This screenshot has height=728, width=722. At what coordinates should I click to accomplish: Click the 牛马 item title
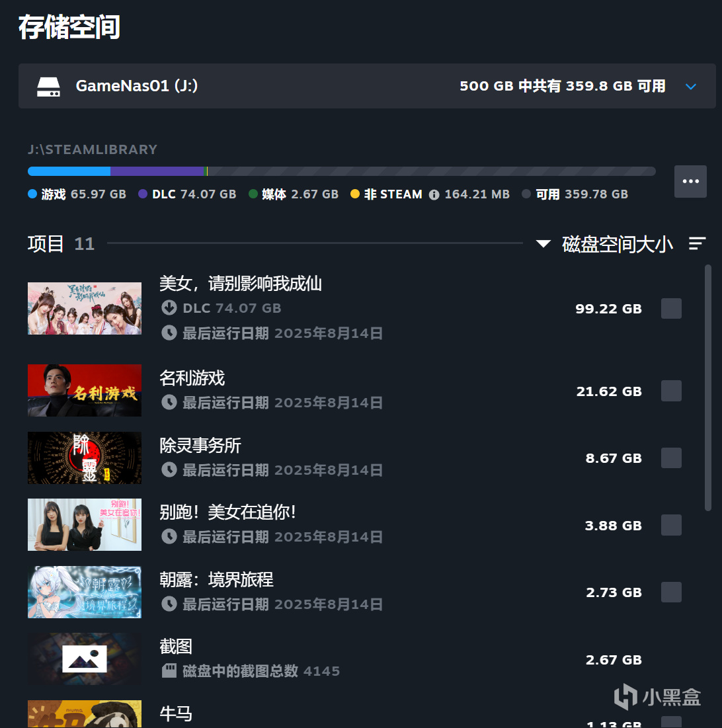175,713
